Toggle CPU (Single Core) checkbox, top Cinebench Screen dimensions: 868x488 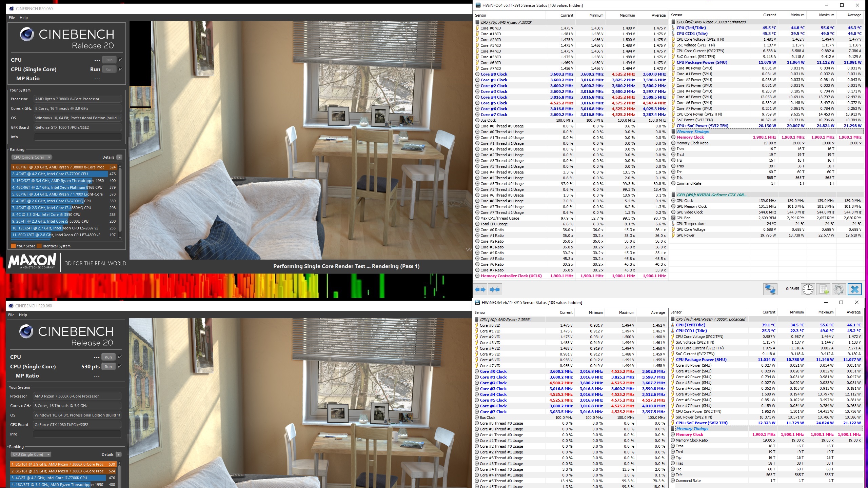click(120, 69)
